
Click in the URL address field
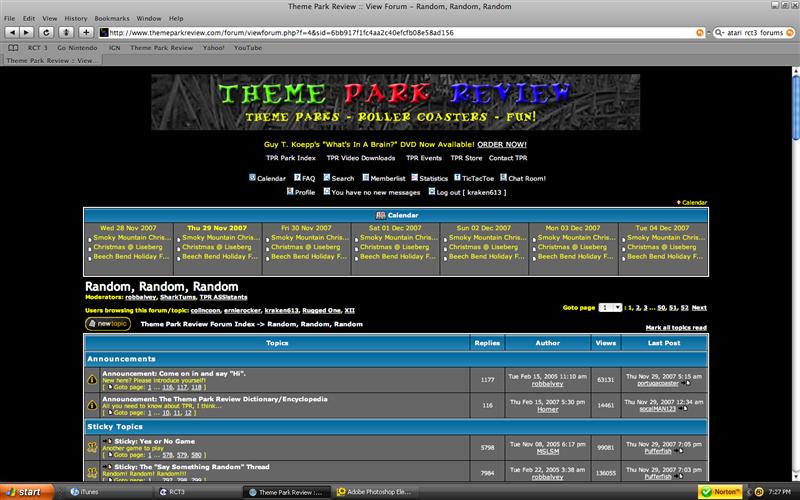tap(401, 33)
